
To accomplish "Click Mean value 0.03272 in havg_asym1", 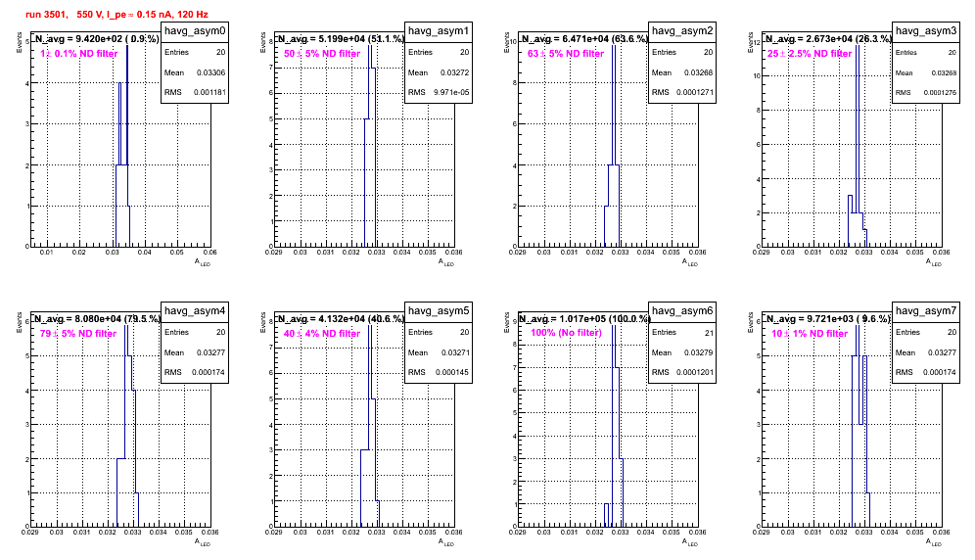I will coord(454,72).
